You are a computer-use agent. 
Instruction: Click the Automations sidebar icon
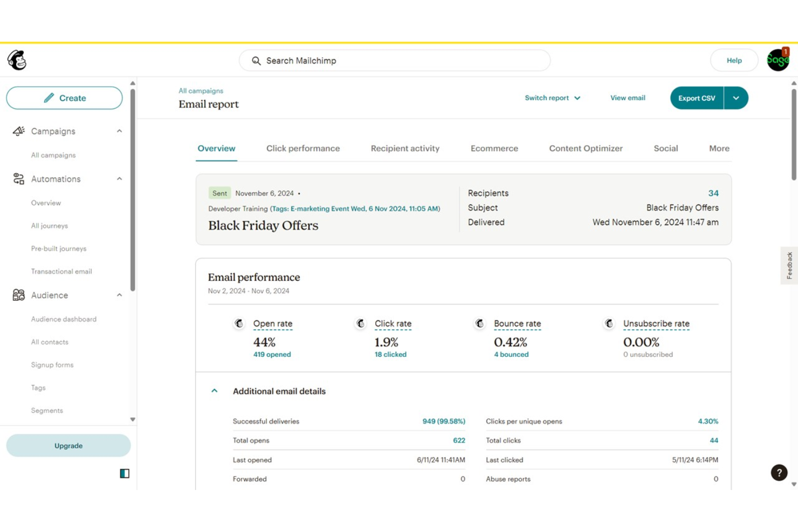pos(18,178)
